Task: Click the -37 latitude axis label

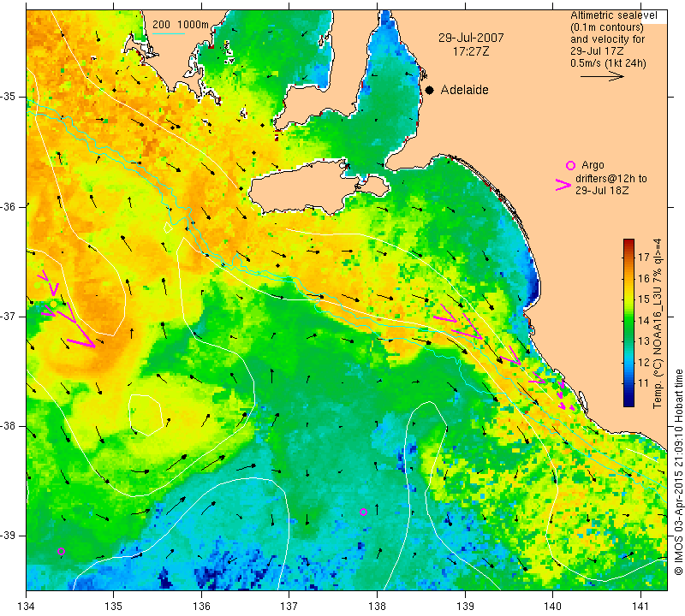Action: [8, 316]
